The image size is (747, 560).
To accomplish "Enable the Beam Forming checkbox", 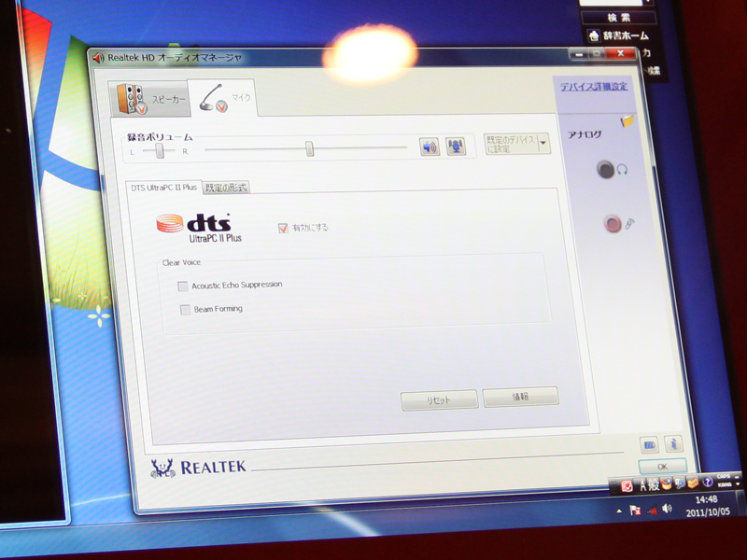I will [x=185, y=309].
